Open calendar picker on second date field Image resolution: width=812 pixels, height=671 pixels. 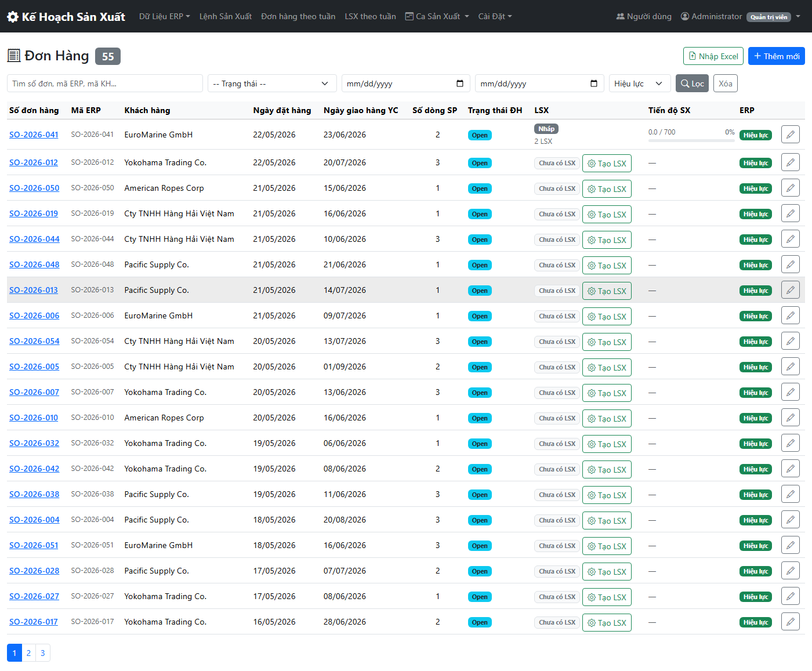pos(593,84)
